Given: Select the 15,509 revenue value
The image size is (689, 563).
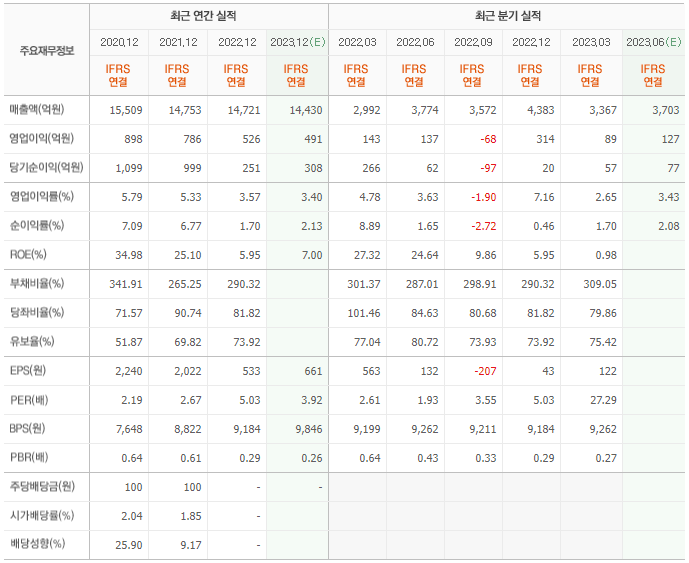Looking at the screenshot, I should (x=126, y=110).
